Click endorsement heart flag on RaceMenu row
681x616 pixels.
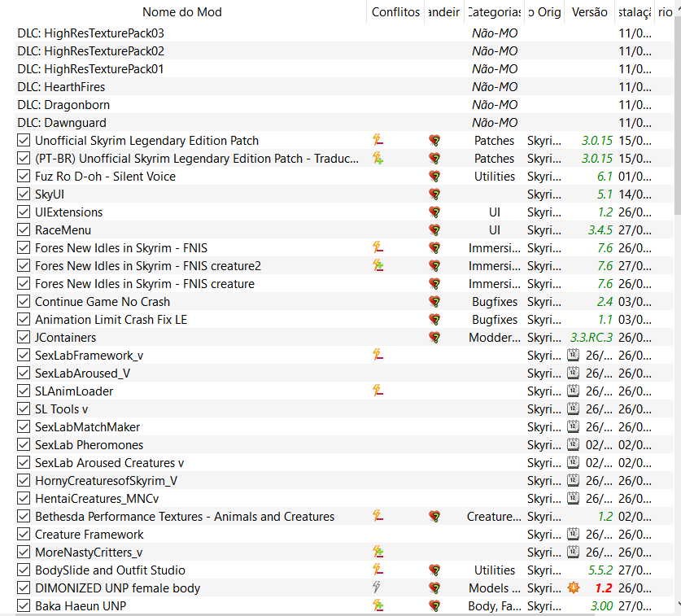434,229
